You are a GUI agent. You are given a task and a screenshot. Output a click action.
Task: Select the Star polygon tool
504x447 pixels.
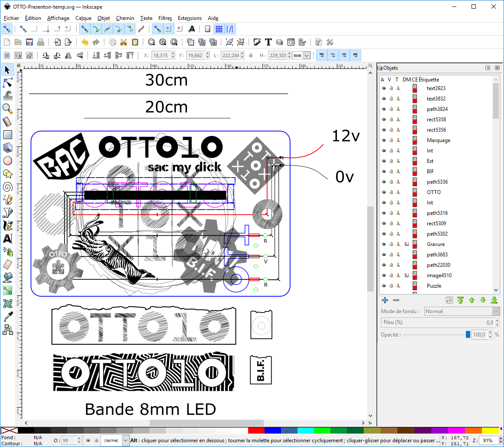coord(7,174)
